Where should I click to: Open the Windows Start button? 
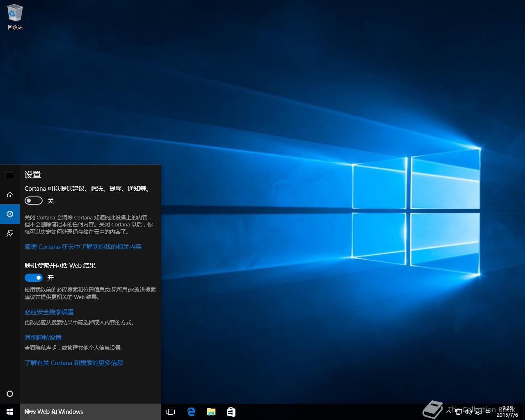pos(10,412)
